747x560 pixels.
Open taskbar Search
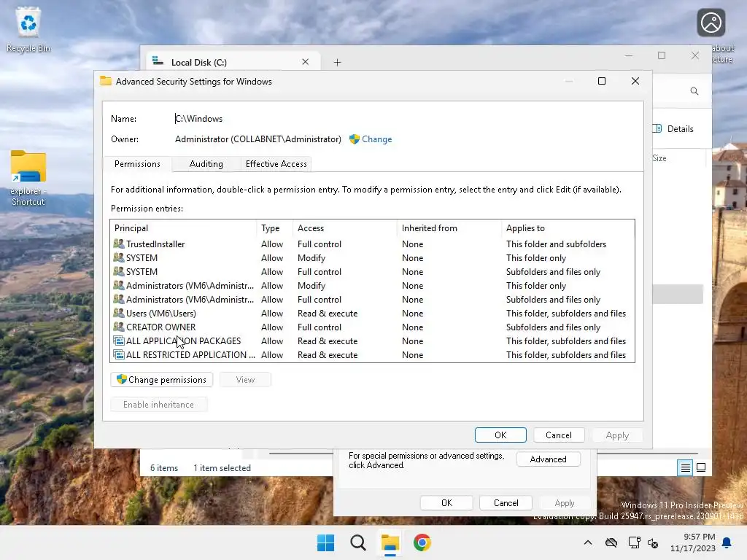coord(357,542)
